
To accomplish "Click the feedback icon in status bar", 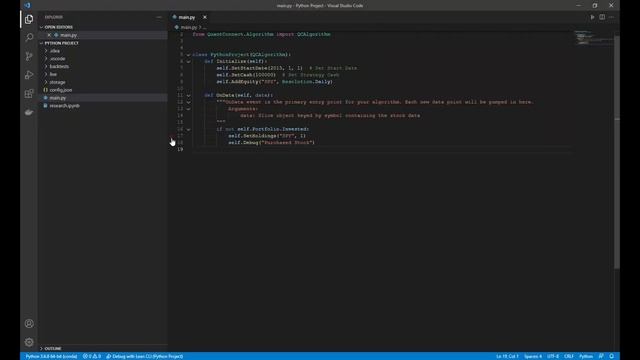I will tap(601, 356).
